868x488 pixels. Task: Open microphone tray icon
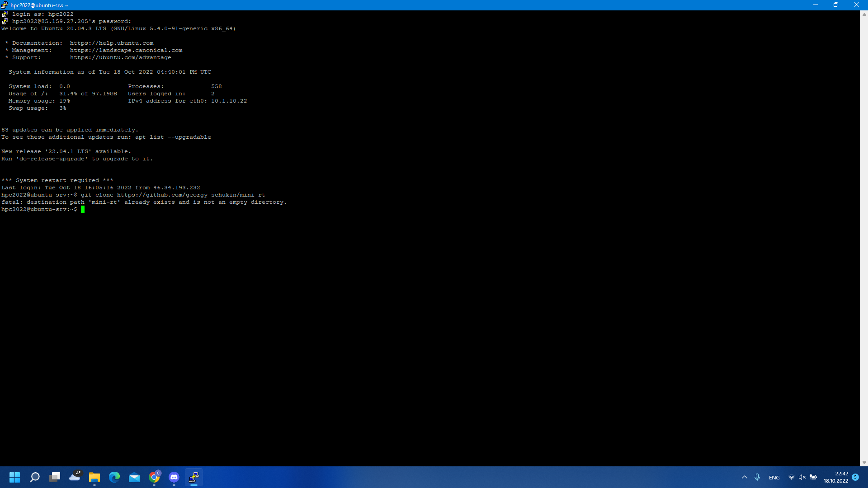coord(757,477)
